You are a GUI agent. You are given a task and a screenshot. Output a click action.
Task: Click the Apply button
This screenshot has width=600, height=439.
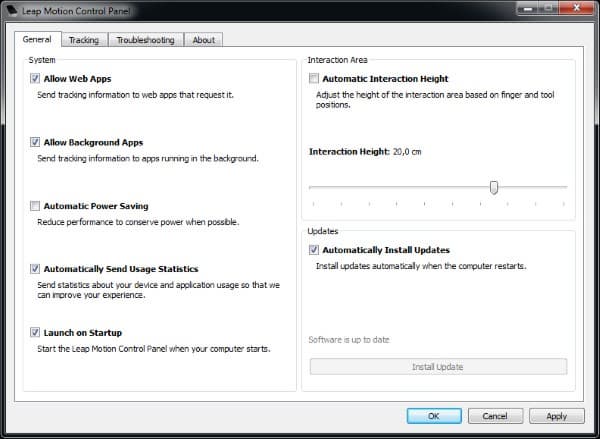pos(557,416)
